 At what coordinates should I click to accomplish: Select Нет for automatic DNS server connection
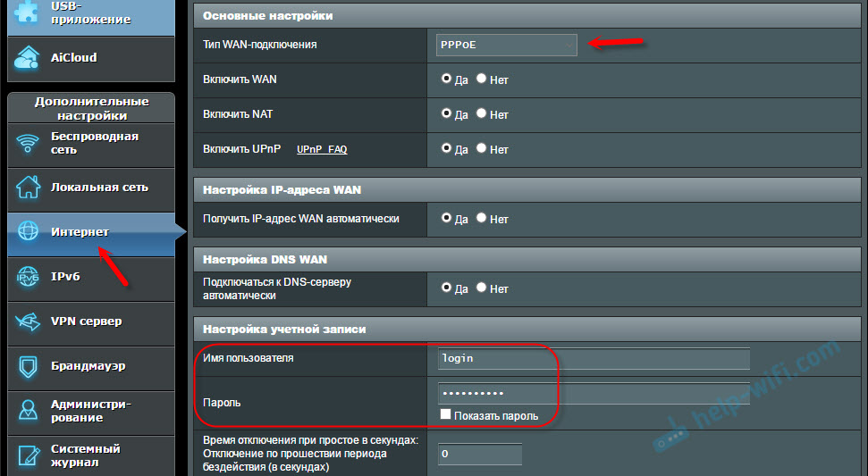tap(482, 288)
